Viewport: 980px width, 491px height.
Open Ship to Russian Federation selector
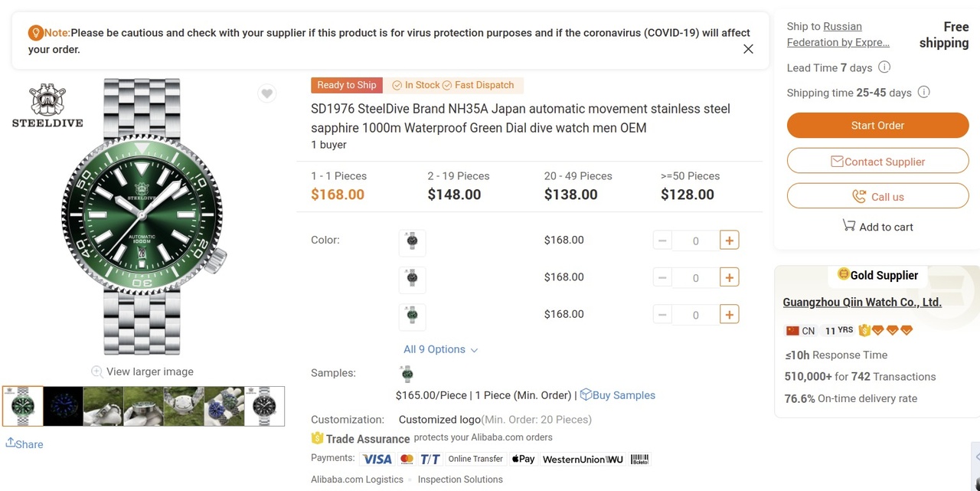(x=838, y=34)
